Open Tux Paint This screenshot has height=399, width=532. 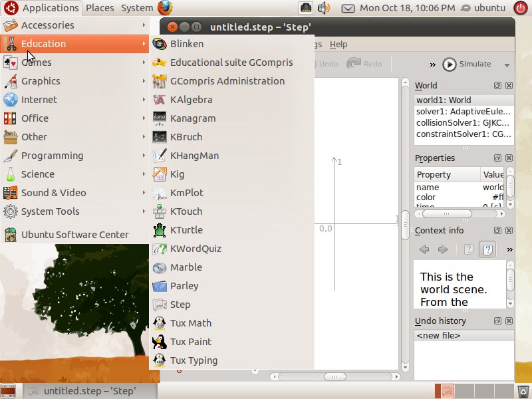231,342
